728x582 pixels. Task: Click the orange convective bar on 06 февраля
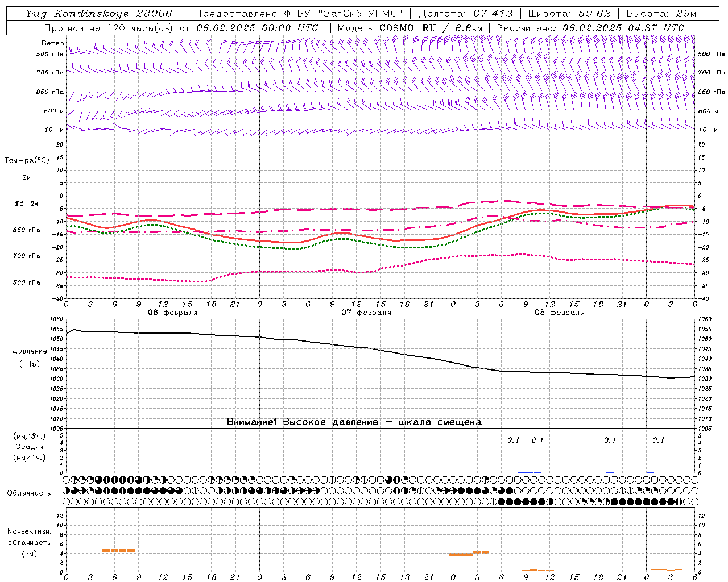coord(118,551)
